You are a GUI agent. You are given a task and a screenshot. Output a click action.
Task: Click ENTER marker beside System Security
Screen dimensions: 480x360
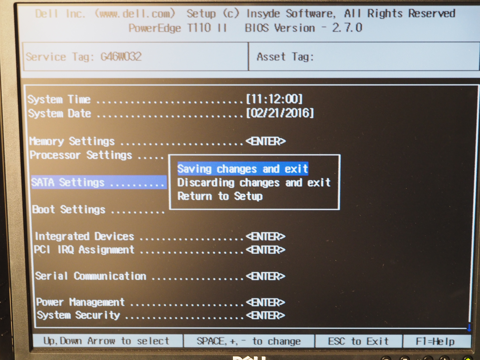(266, 315)
